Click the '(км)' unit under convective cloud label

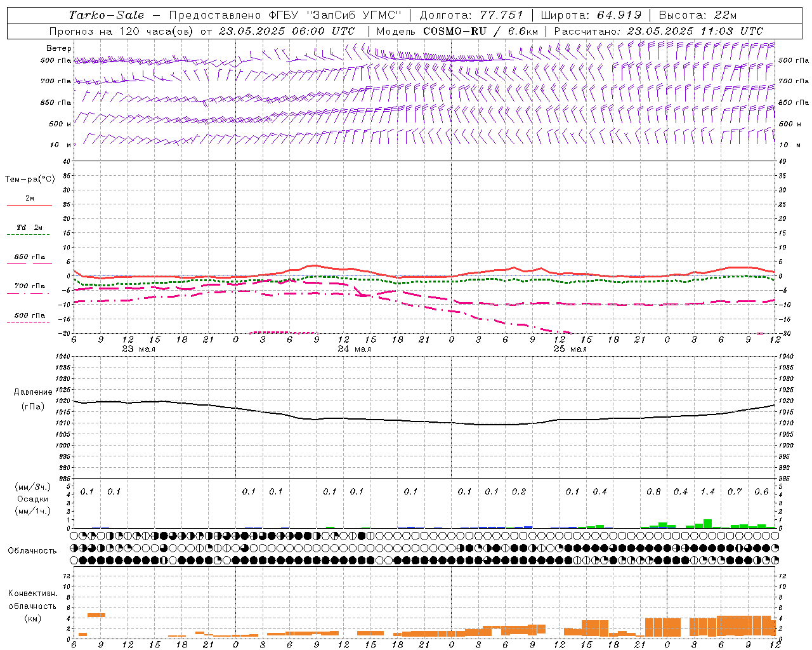[x=32, y=619]
